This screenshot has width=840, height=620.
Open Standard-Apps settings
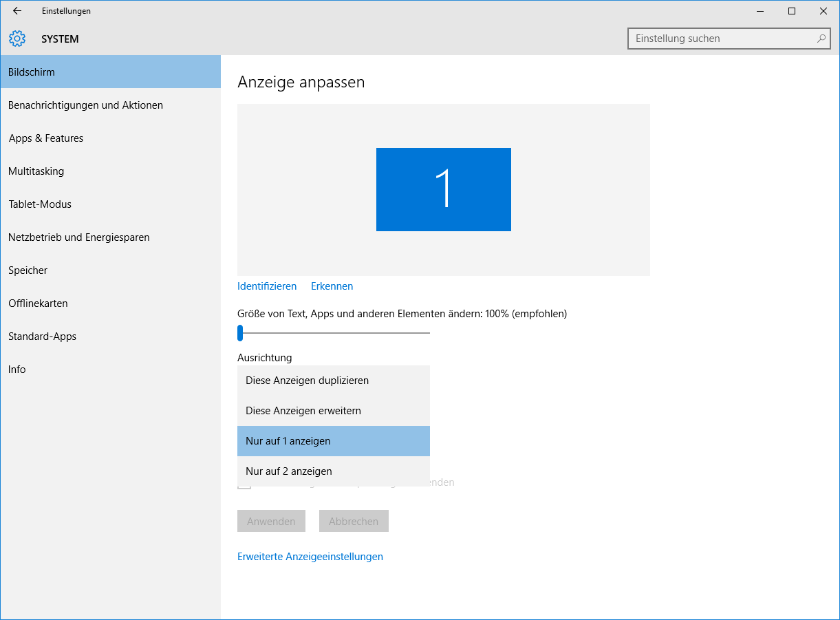click(110, 336)
